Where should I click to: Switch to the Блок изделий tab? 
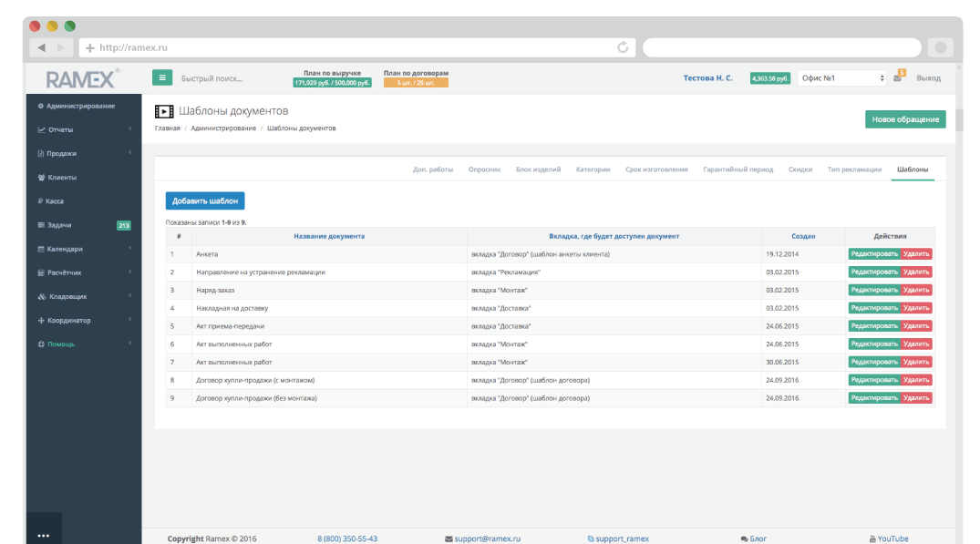coord(538,169)
